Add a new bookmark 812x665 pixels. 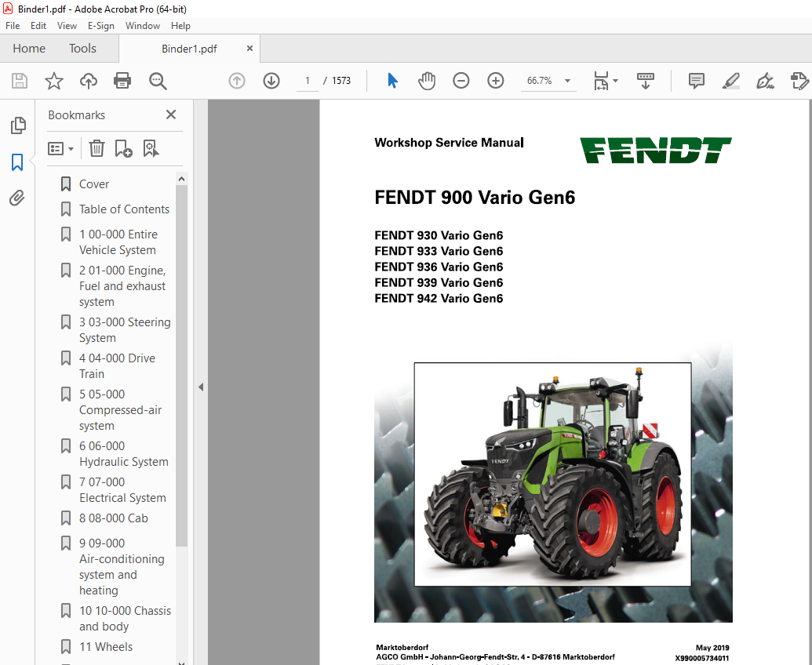click(x=123, y=148)
